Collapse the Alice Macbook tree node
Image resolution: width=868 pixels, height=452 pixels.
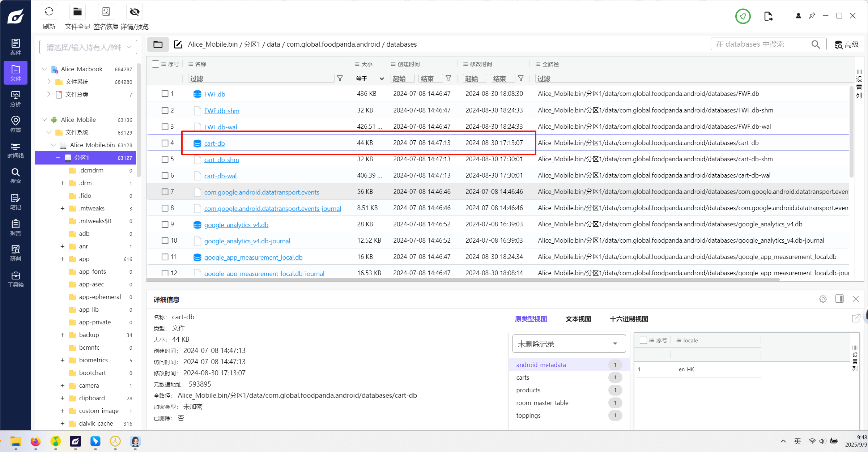point(44,69)
